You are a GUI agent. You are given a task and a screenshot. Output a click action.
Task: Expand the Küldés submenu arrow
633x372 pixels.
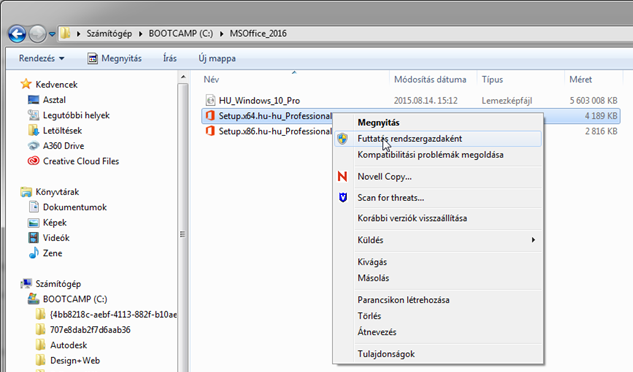[x=533, y=240]
